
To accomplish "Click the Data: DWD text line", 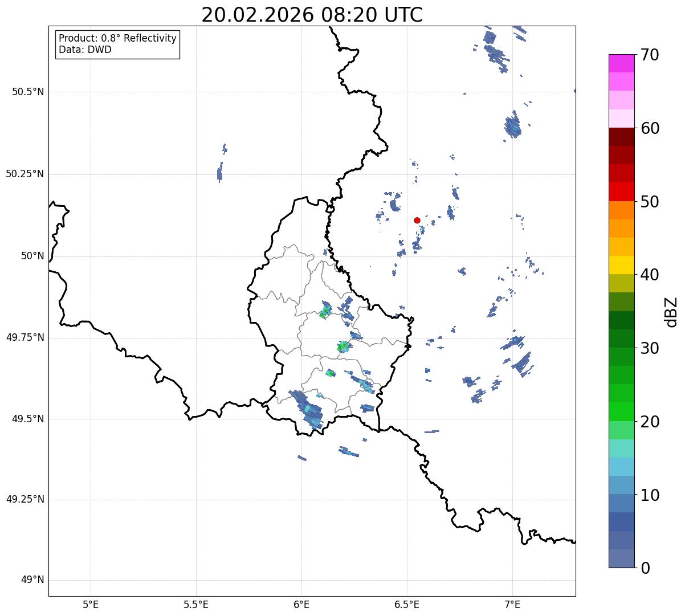I will [85, 50].
